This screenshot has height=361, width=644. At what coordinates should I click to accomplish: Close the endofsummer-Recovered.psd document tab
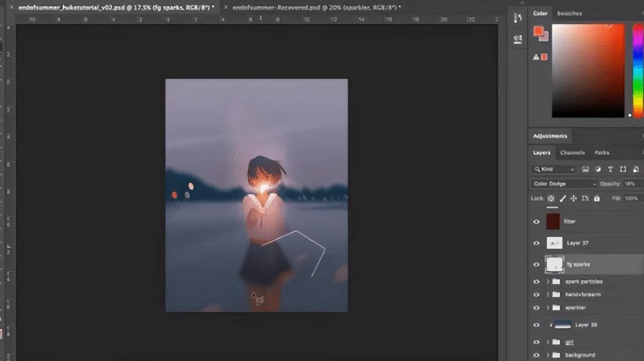point(226,8)
